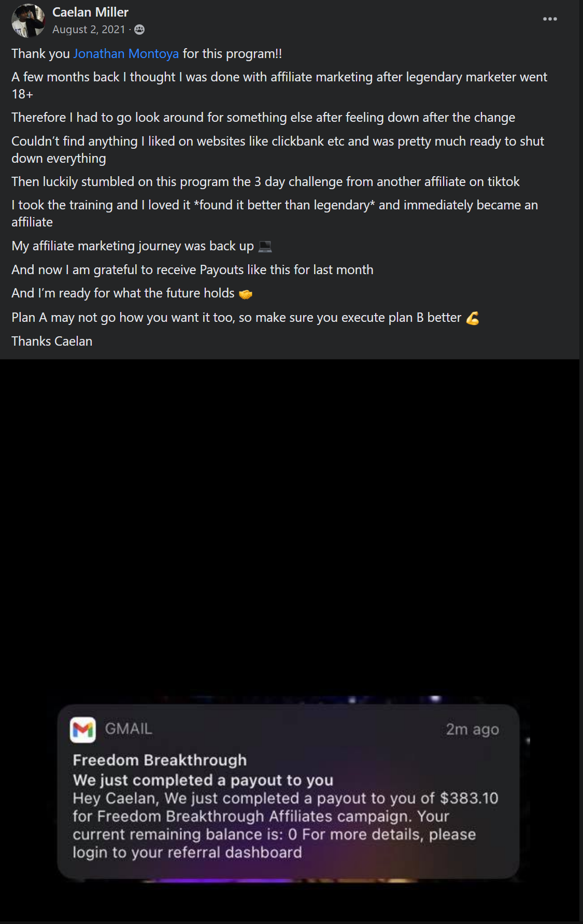Click the 'Thanks Caelan' closing line
The width and height of the screenshot is (583, 924).
click(52, 342)
